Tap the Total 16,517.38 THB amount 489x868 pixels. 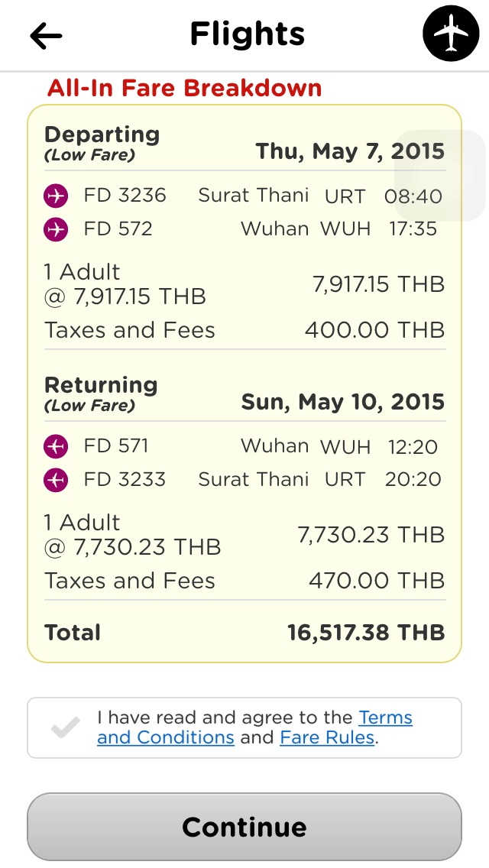pyautogui.click(x=365, y=633)
